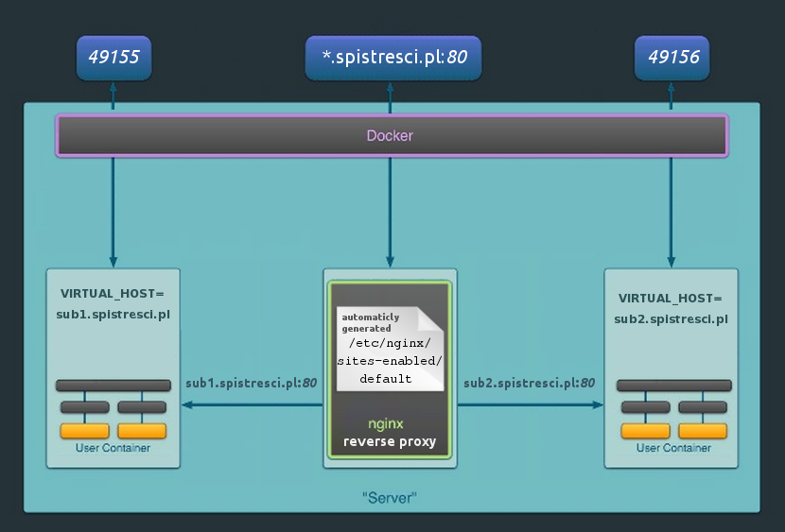Click the 49156 port box
This screenshot has height=532, width=785.
pyautogui.click(x=672, y=58)
